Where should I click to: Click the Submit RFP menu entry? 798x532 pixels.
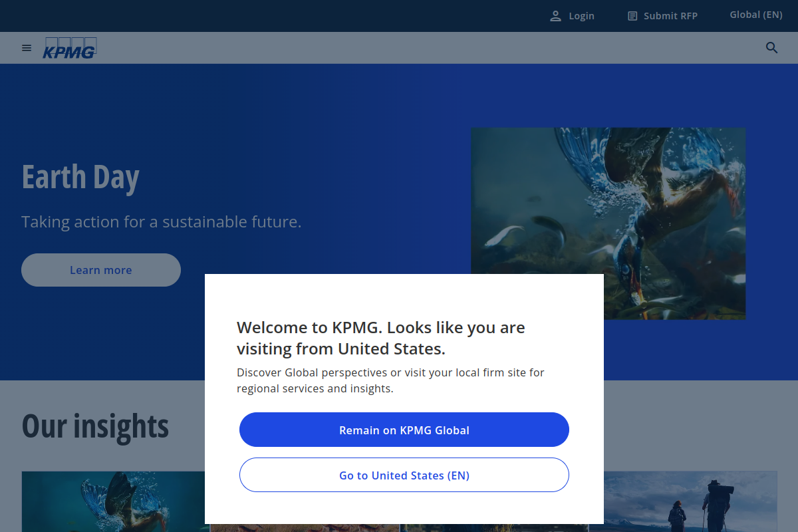[x=671, y=15]
